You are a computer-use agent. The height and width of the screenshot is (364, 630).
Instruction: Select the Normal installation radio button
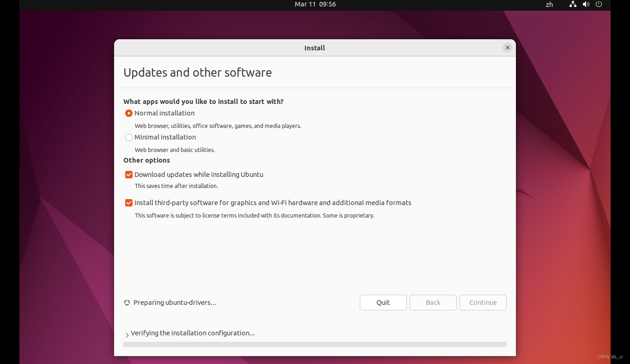129,113
